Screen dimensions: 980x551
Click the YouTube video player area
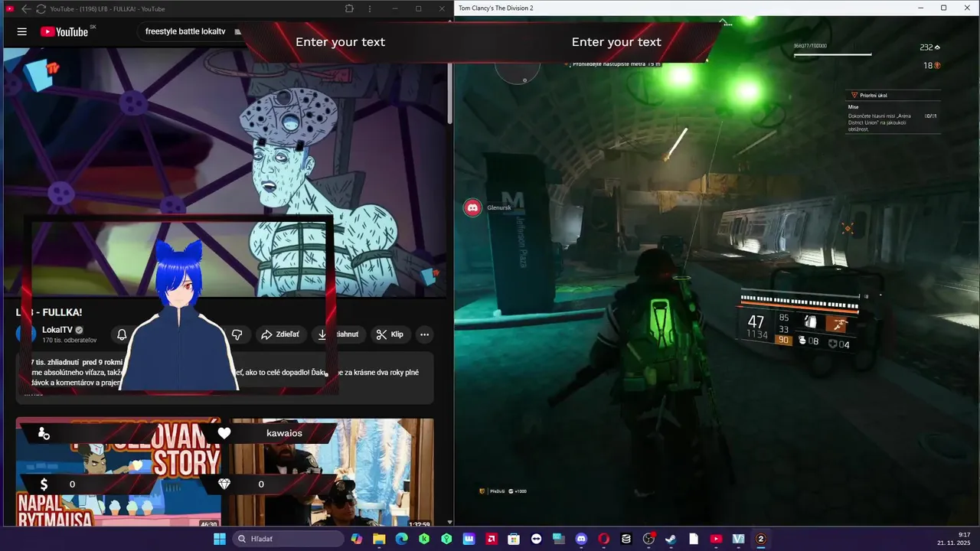coord(225,172)
